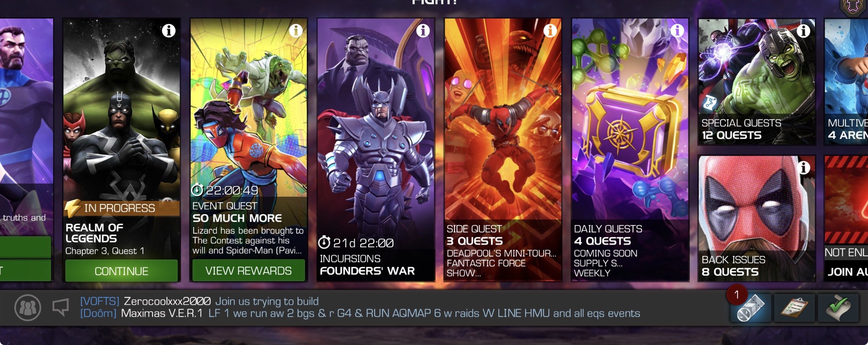
Task: Open Back Issues 8 Quests tile
Action: [757, 218]
